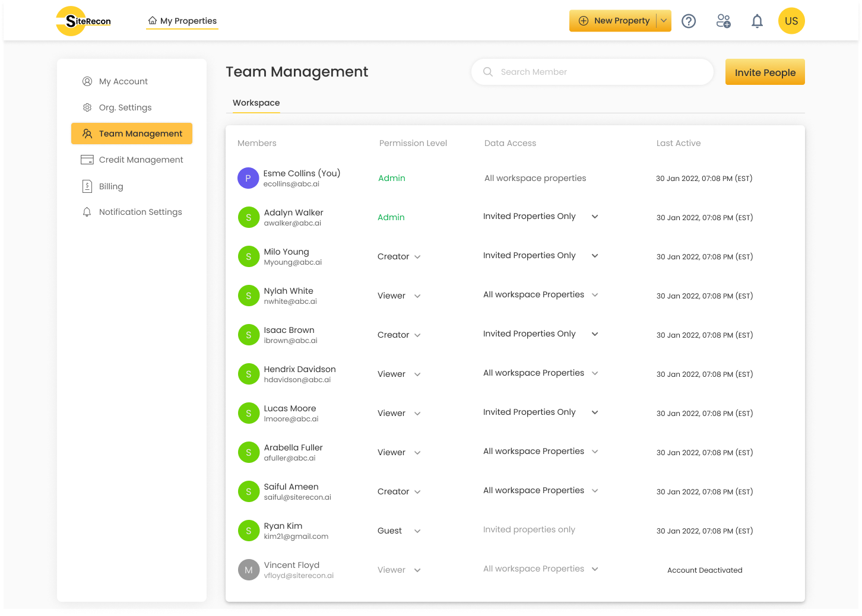The image size is (862, 616).
Task: Open My Properties navigation
Action: point(182,20)
